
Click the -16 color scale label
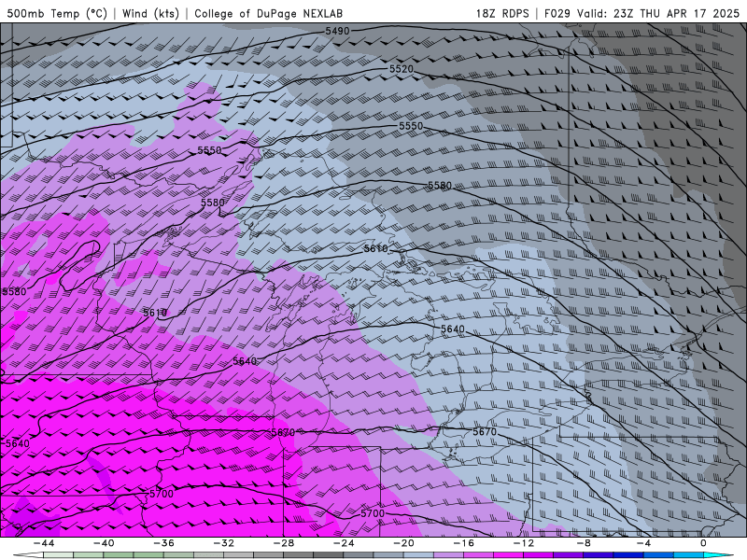click(x=463, y=543)
